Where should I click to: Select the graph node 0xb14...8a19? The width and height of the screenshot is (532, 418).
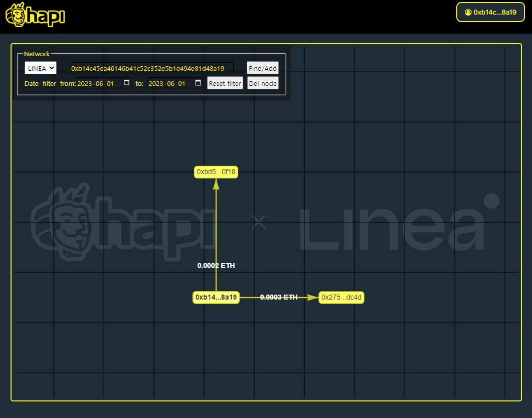coord(216,298)
